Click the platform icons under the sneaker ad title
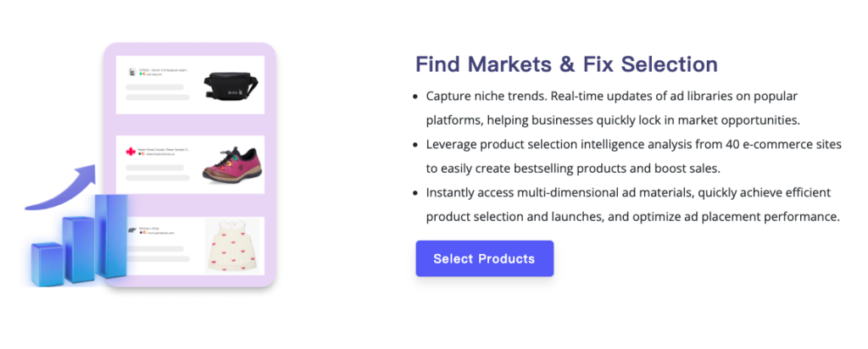This screenshot has width=868, height=349. [142, 155]
